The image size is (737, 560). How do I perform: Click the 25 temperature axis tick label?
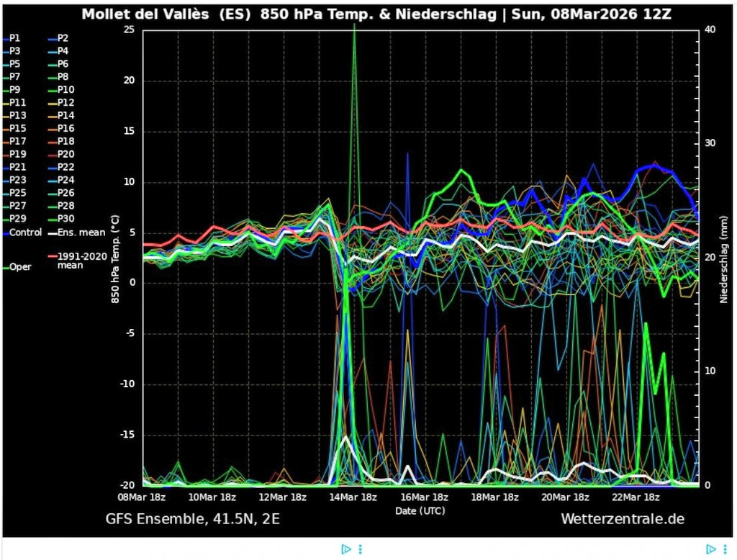pyautogui.click(x=130, y=30)
